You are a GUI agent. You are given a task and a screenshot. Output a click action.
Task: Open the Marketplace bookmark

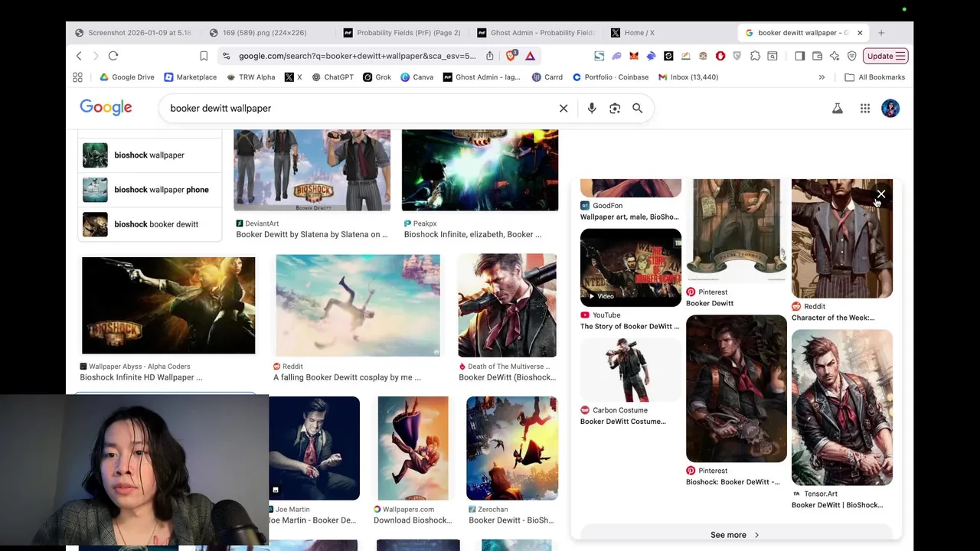point(190,77)
